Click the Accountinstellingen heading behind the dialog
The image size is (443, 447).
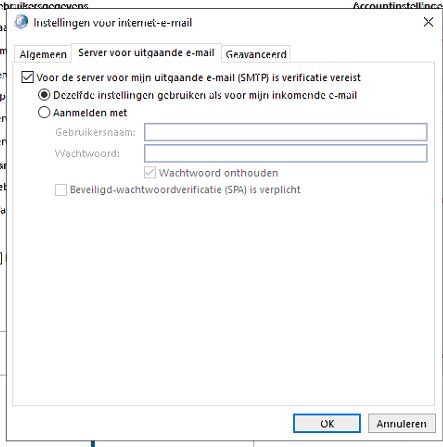click(x=398, y=5)
